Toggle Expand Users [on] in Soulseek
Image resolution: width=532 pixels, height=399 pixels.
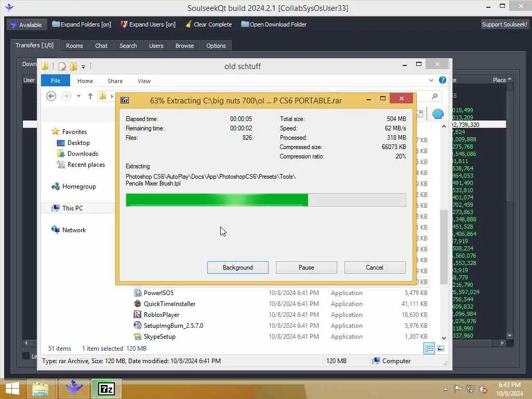click(x=148, y=24)
